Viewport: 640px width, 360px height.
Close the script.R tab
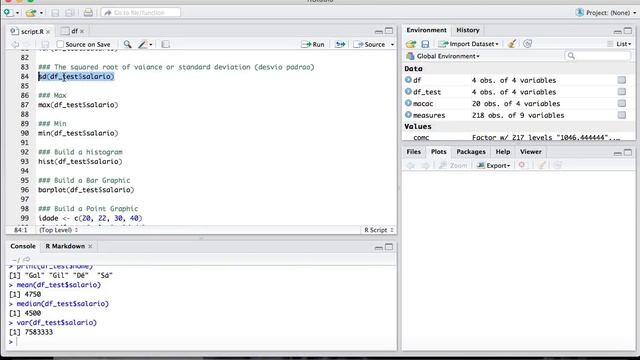[48, 31]
